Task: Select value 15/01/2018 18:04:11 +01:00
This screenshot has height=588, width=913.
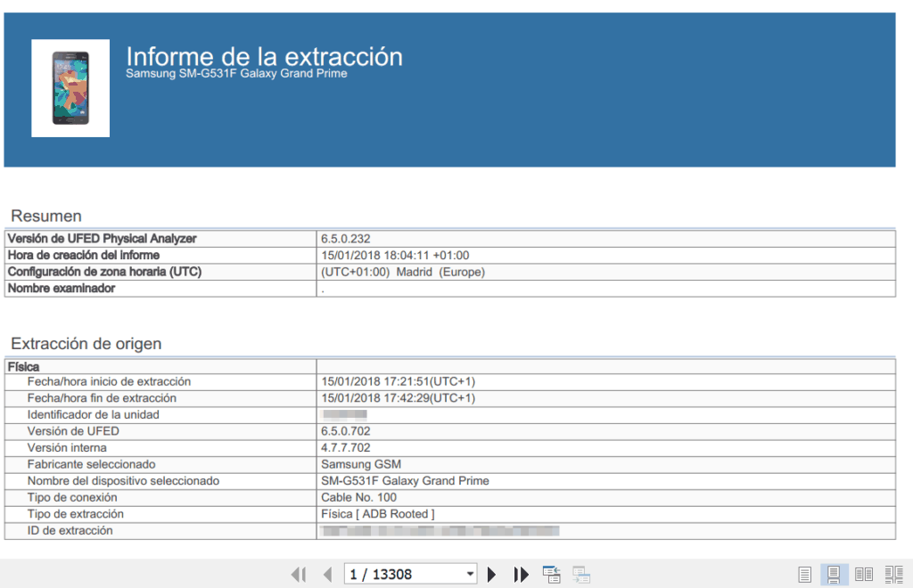Action: pos(395,256)
